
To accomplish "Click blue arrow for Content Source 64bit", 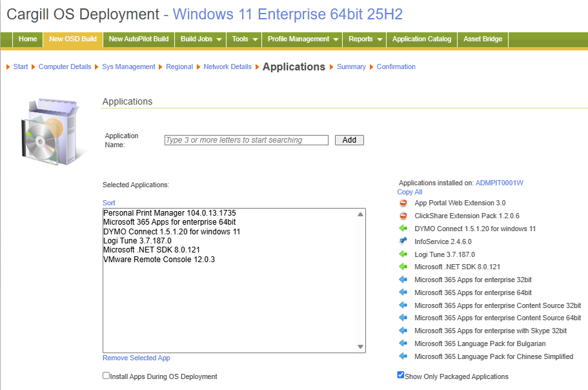I will pyautogui.click(x=403, y=318).
